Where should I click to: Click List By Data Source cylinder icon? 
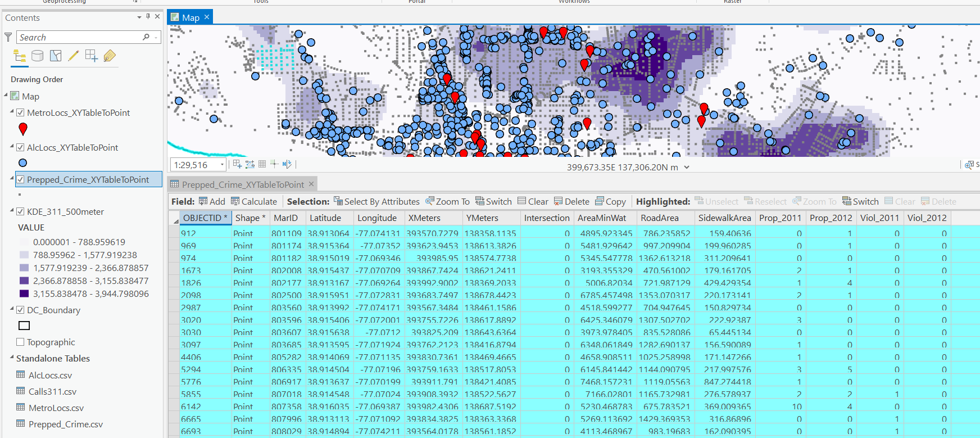pos(38,56)
